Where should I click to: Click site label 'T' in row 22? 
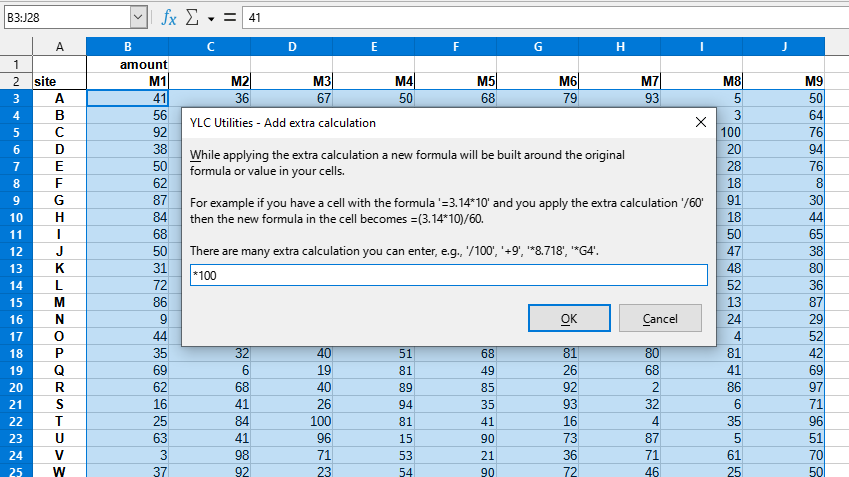coord(60,421)
